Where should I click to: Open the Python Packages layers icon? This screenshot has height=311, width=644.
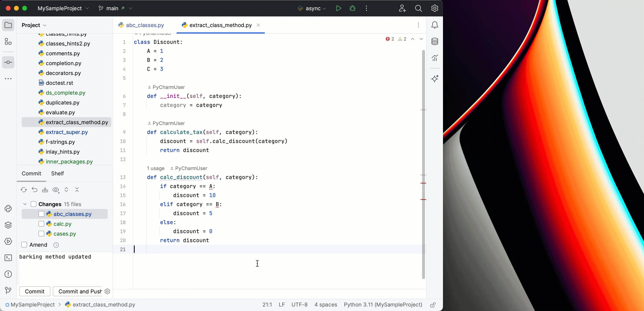pyautogui.click(x=8, y=225)
